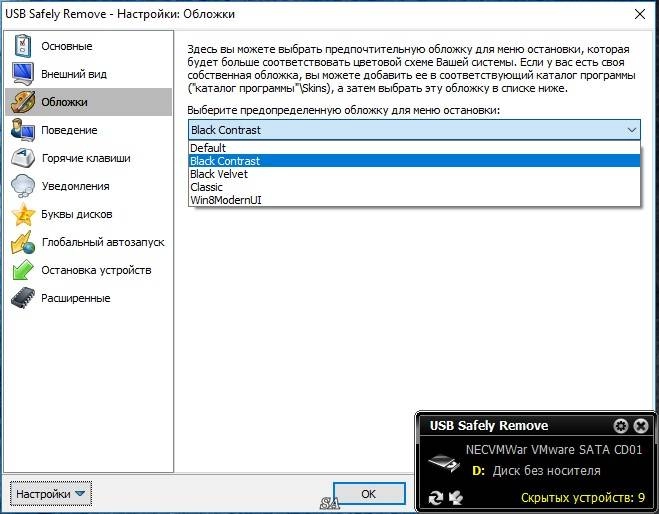
Task: Confirm with the OK button
Action: point(369,494)
